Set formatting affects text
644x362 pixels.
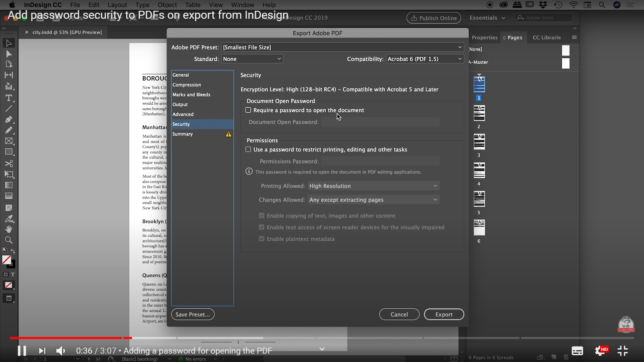pos(13,275)
